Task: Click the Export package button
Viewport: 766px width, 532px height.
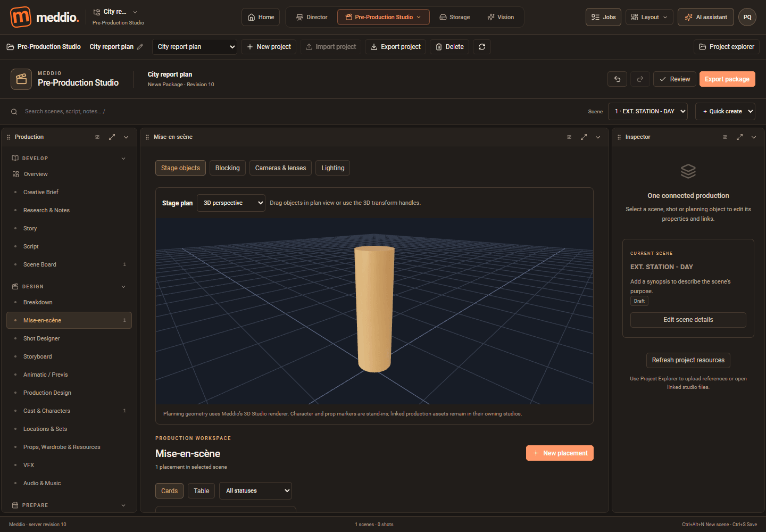Action: coord(727,79)
